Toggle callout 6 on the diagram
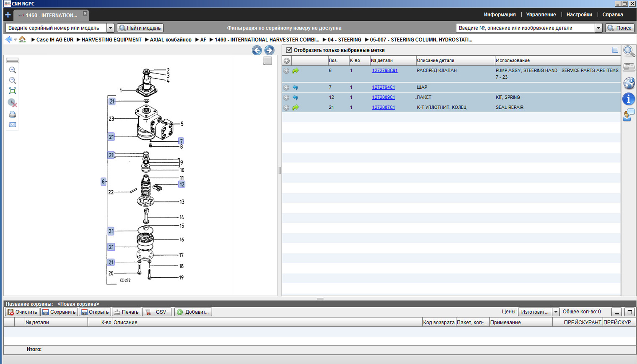 click(x=103, y=181)
